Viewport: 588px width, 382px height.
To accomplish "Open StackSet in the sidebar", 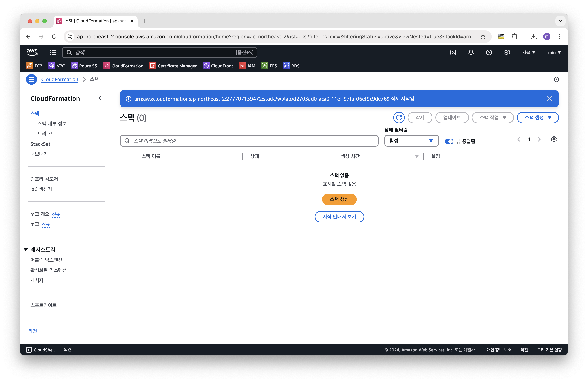I will click(x=40, y=144).
